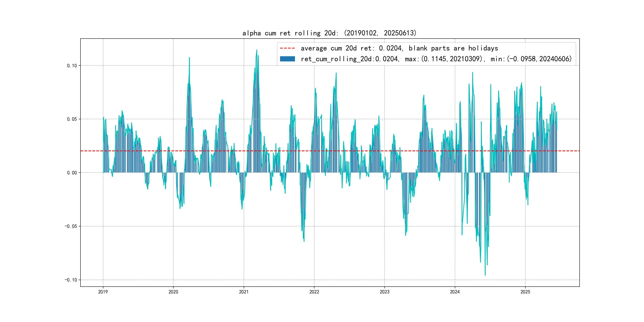Click the 2022 x-axis tick label
The width and height of the screenshot is (644, 322).
click(x=314, y=292)
